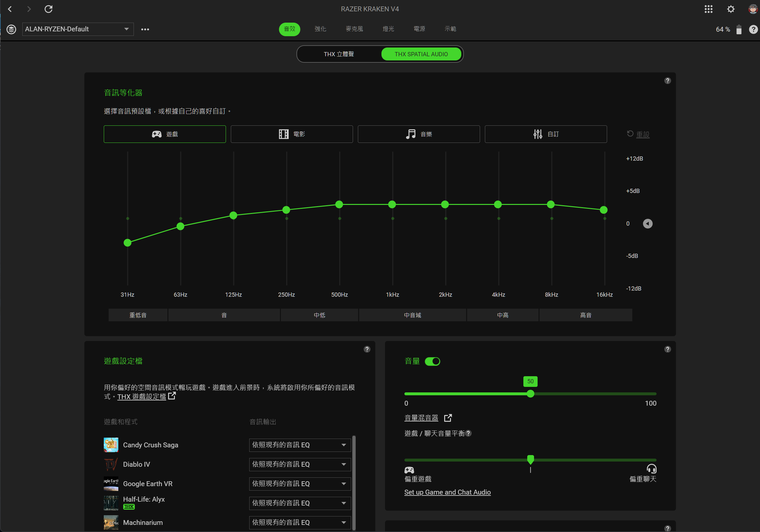Click the 16kHz EQ band handle
This screenshot has height=532, width=760.
click(604, 210)
